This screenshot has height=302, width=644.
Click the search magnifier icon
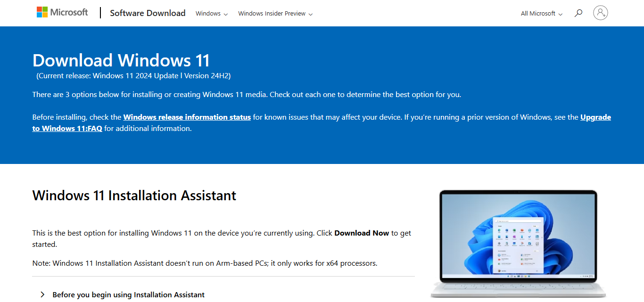578,13
